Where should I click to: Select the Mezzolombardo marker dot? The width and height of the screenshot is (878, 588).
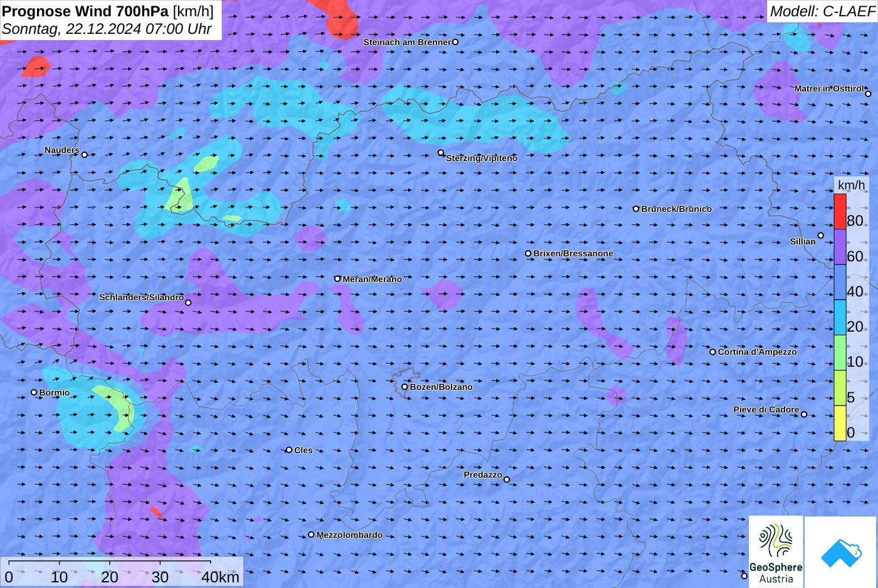[311, 535]
